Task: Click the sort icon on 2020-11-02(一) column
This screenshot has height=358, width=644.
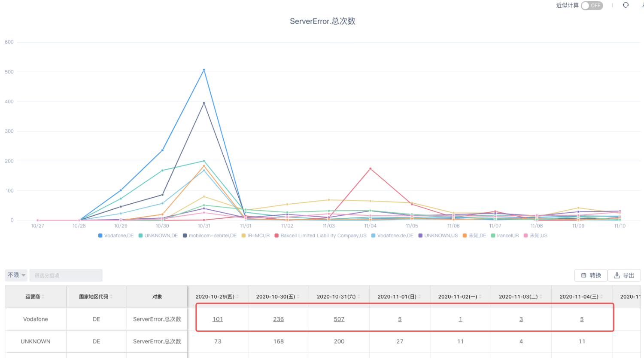Action: (x=480, y=297)
